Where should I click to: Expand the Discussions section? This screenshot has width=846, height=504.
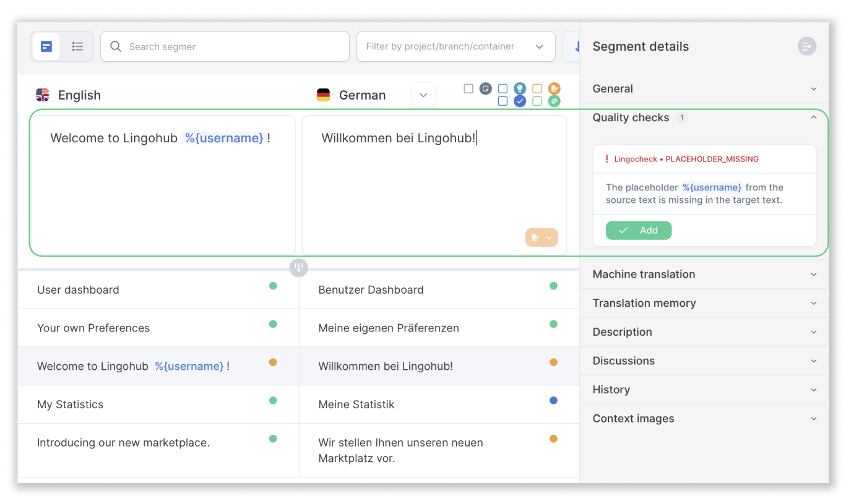(704, 361)
